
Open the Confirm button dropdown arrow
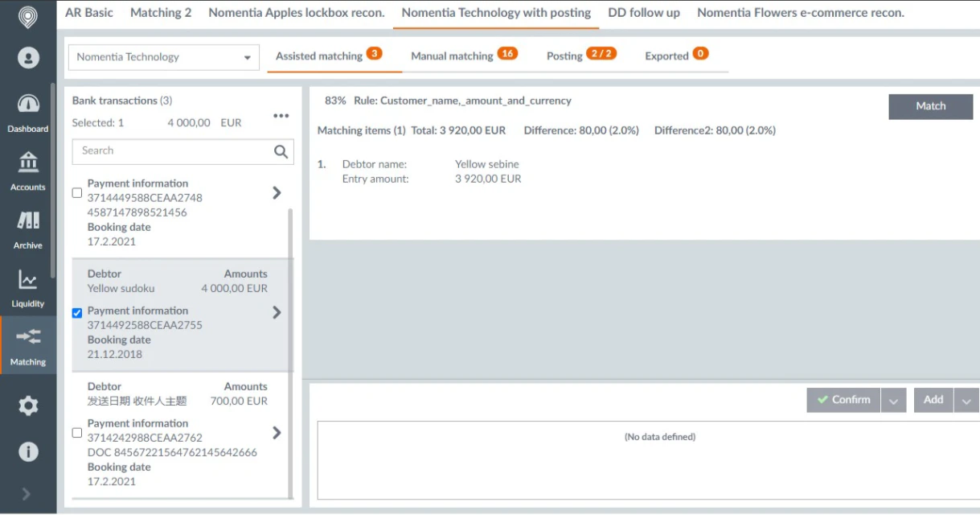[x=895, y=400]
